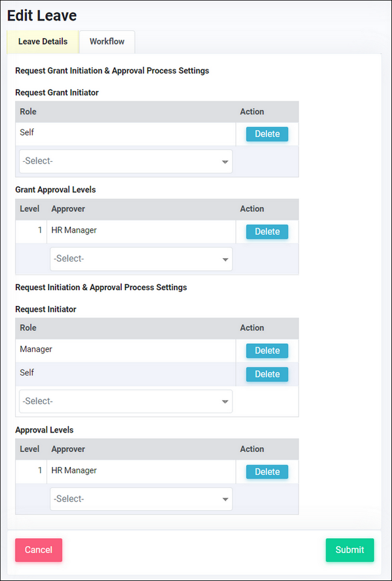Select the Manager row in Request Initiator
The width and height of the screenshot is (392, 581).
point(36,349)
